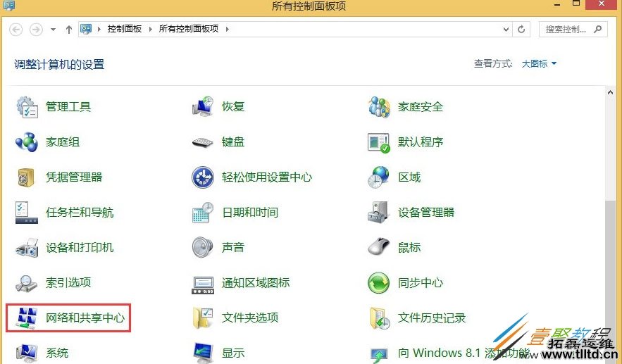Open the 家庭组 icon

click(x=27, y=142)
